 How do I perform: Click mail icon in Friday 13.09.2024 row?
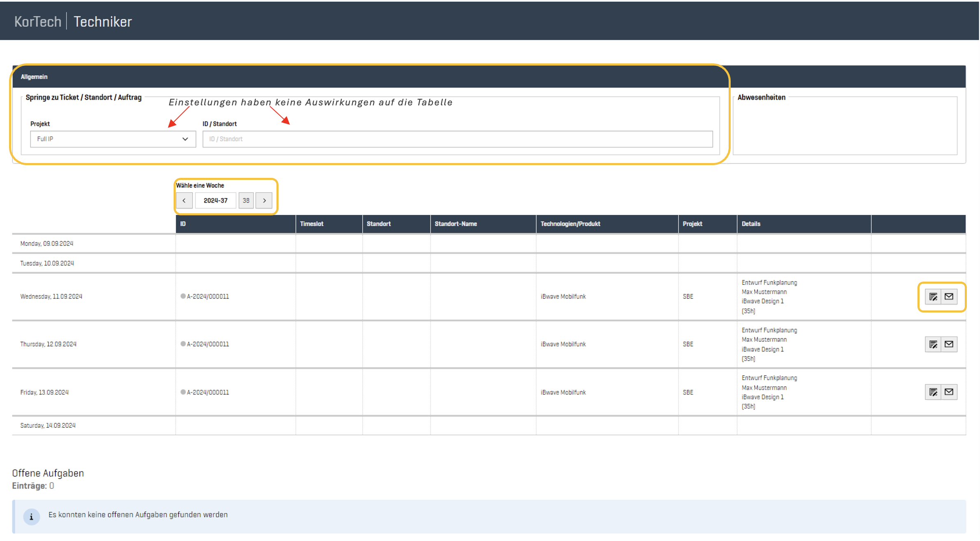[x=949, y=392]
